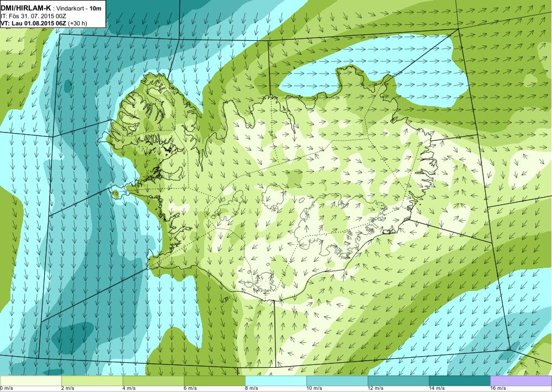552x392 pixels.
Task: Click the "IT: Fös 31. 07. 2015 00Z" line
Action: pos(34,17)
